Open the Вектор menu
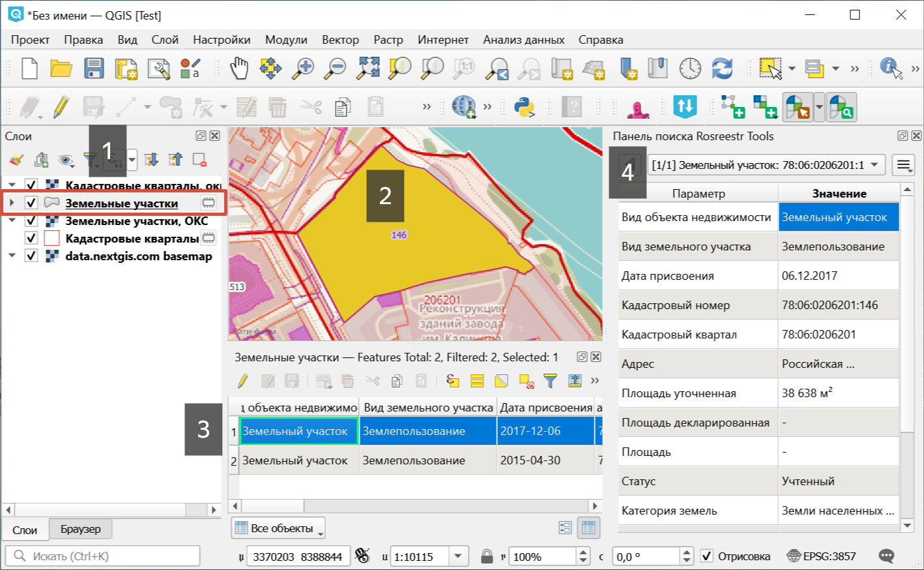The width and height of the screenshot is (924, 570). point(340,40)
